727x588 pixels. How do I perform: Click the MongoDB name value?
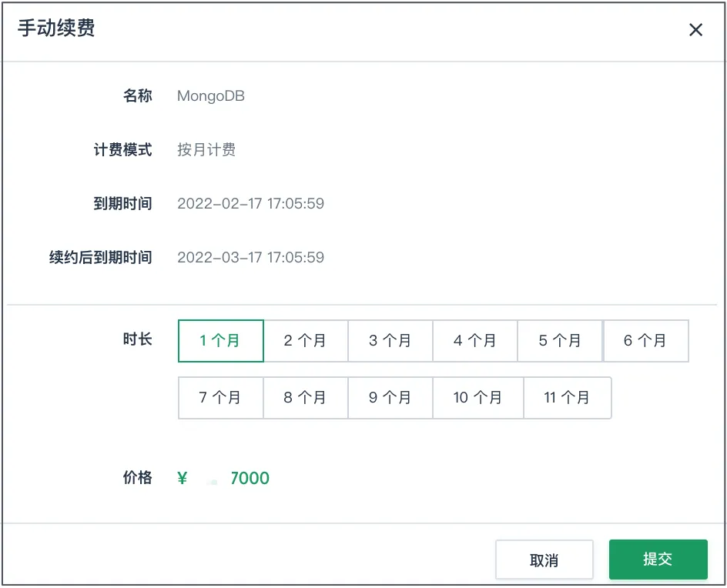tap(211, 96)
